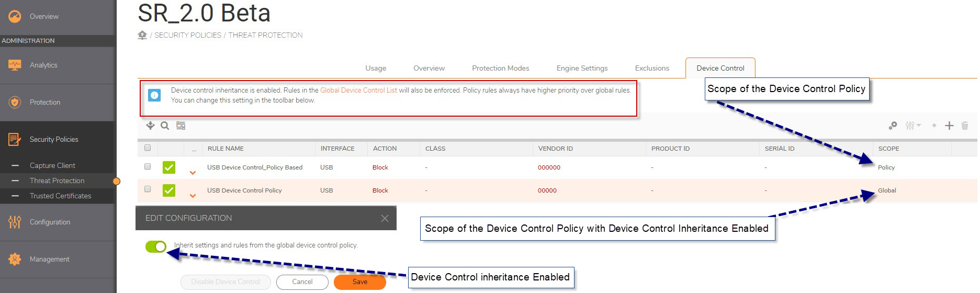Image resolution: width=980 pixels, height=293 pixels.
Task: Switch to the Exclusions tab
Action: pos(652,68)
